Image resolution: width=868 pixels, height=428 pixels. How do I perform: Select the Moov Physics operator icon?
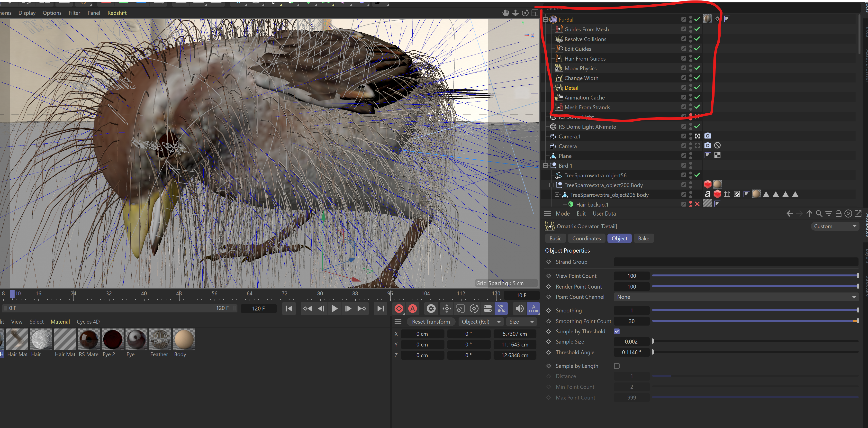click(559, 68)
